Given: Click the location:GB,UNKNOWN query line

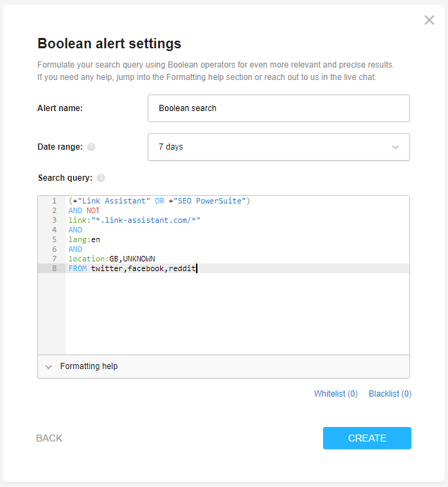Looking at the screenshot, I should 111,259.
